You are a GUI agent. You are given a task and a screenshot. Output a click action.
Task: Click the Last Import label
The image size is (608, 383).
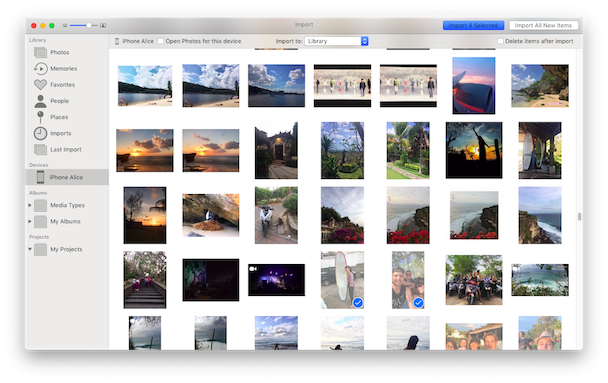66,150
